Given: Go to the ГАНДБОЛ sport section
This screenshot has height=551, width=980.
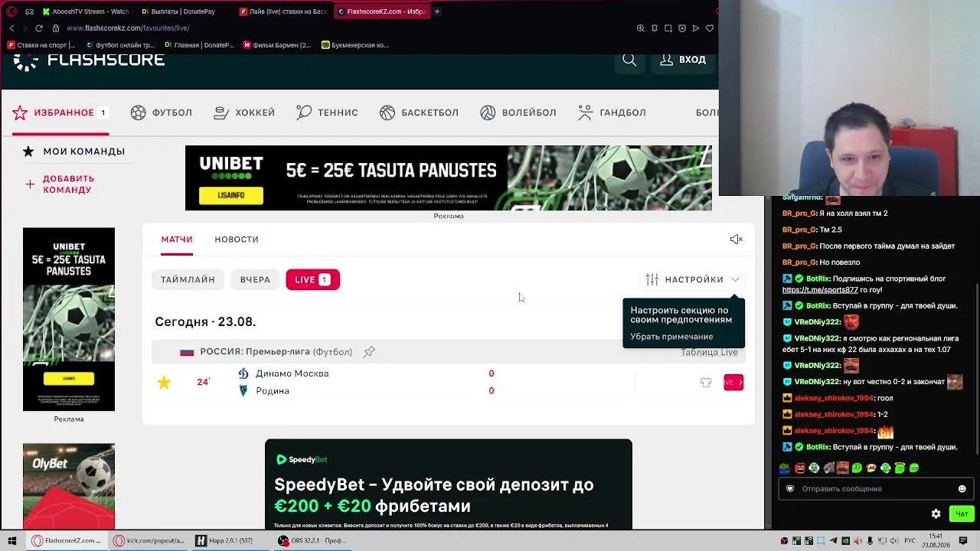Looking at the screenshot, I should [x=612, y=112].
